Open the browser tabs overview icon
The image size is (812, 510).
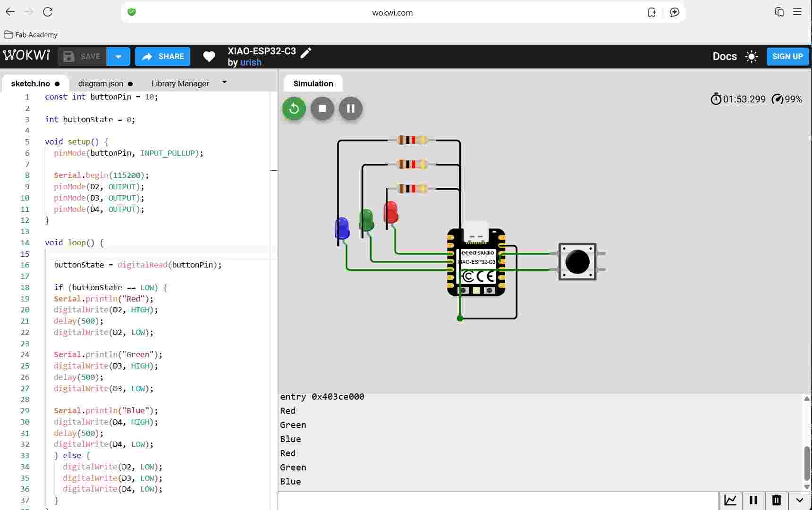click(x=779, y=12)
